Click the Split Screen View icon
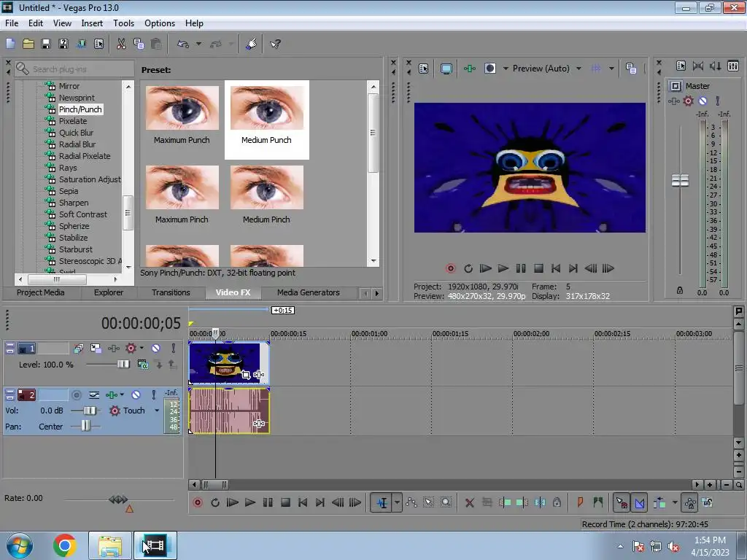The height and width of the screenshot is (560, 747). 489,69
